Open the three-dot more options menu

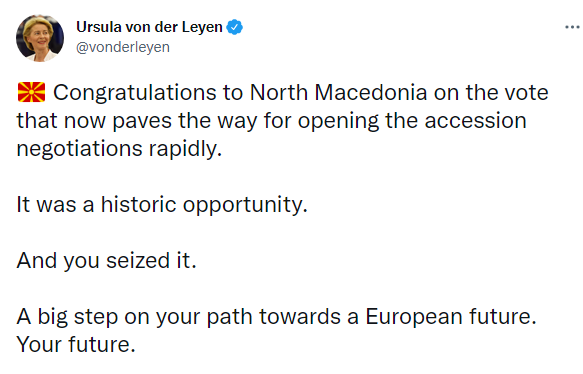[572, 27]
